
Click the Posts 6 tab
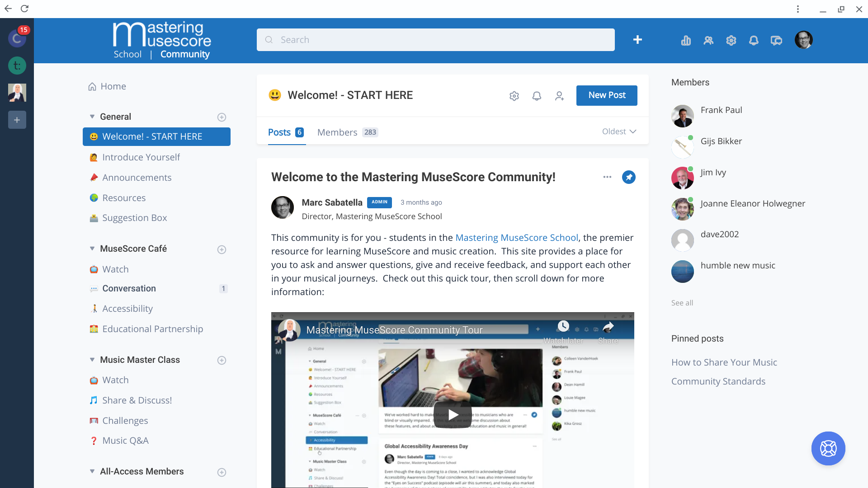286,131
